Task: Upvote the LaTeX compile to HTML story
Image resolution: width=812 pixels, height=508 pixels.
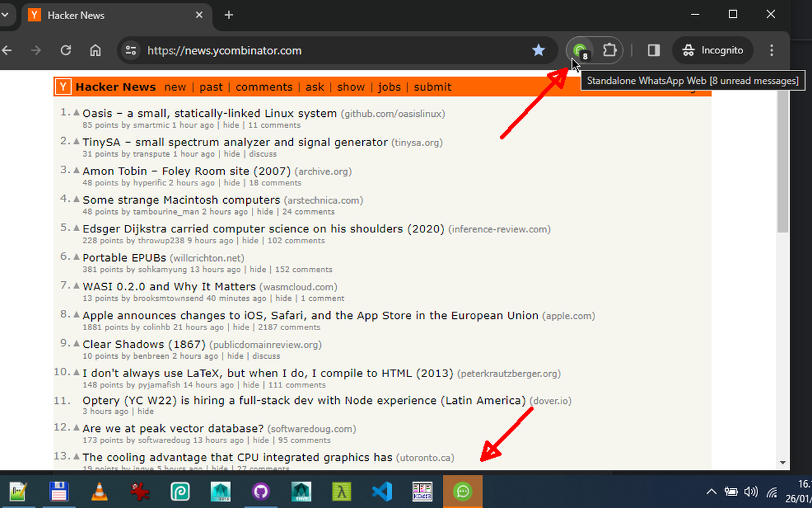Action: [x=77, y=372]
